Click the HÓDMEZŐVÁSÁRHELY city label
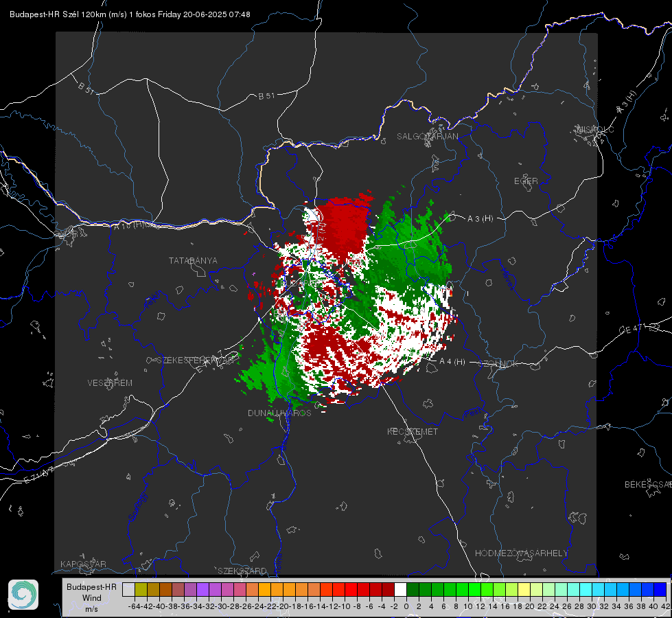The height and width of the screenshot is (618, 672). (521, 553)
